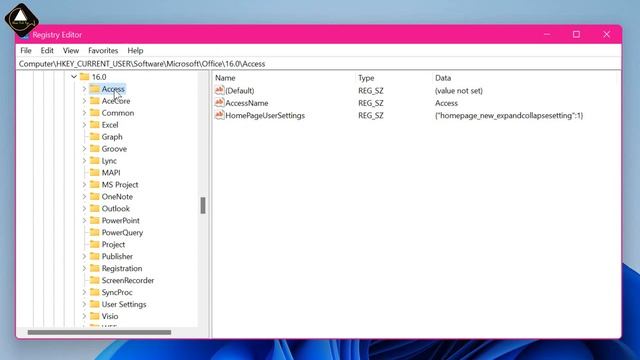Expand the Access key
Screen dimensions: 640x360
[84, 89]
